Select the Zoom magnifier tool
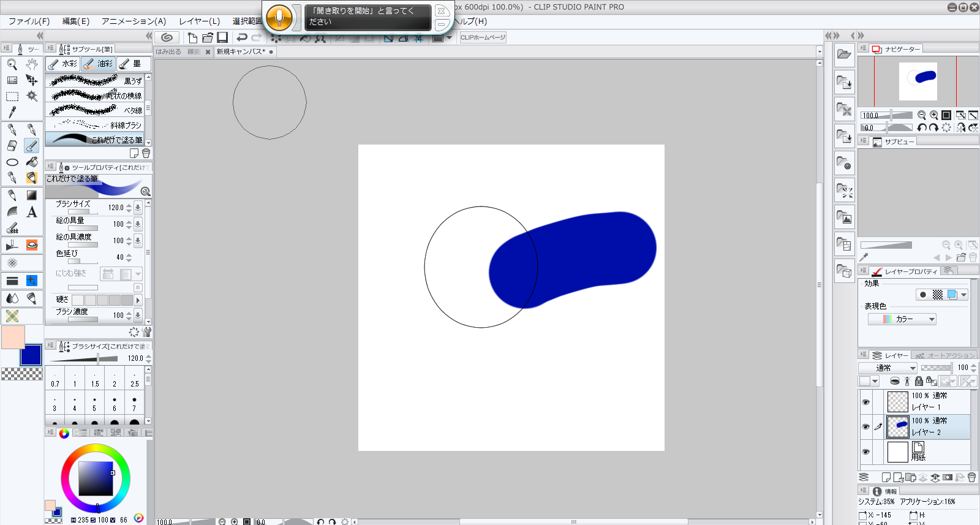This screenshot has width=980, height=525. [x=12, y=64]
